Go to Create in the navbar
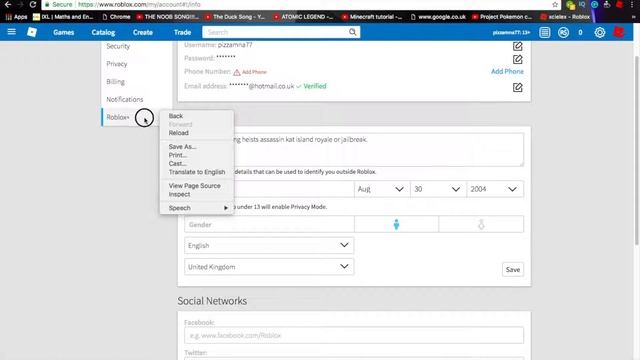The width and height of the screenshot is (640, 360). tap(142, 32)
